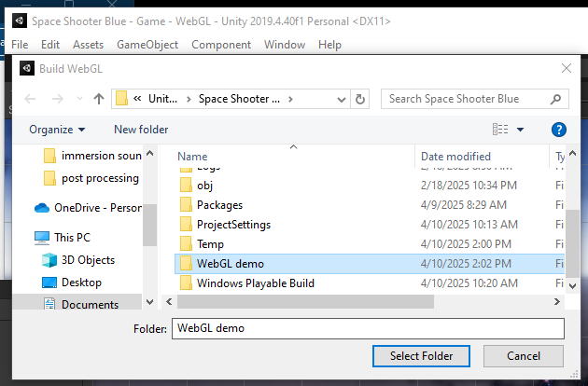Viewport: 588px width, 386px height.
Task: Click the Temp folder icon
Action: [x=186, y=244]
